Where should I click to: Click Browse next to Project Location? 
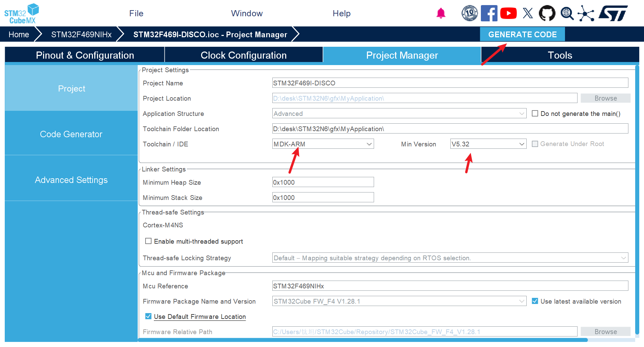coord(605,98)
